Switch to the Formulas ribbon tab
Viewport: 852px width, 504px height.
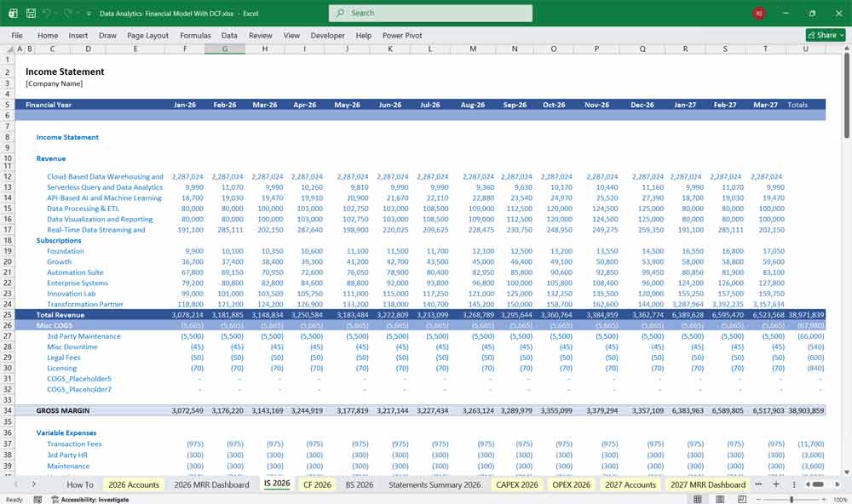195,35
